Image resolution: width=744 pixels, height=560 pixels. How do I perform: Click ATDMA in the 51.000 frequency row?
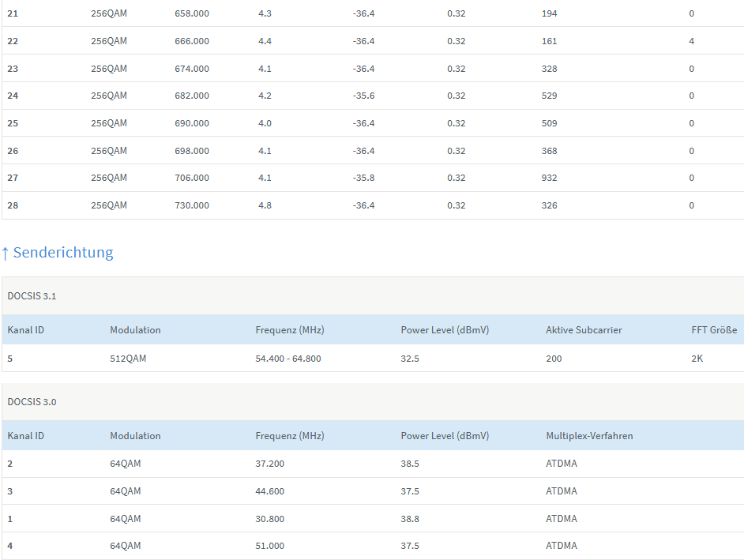562,546
